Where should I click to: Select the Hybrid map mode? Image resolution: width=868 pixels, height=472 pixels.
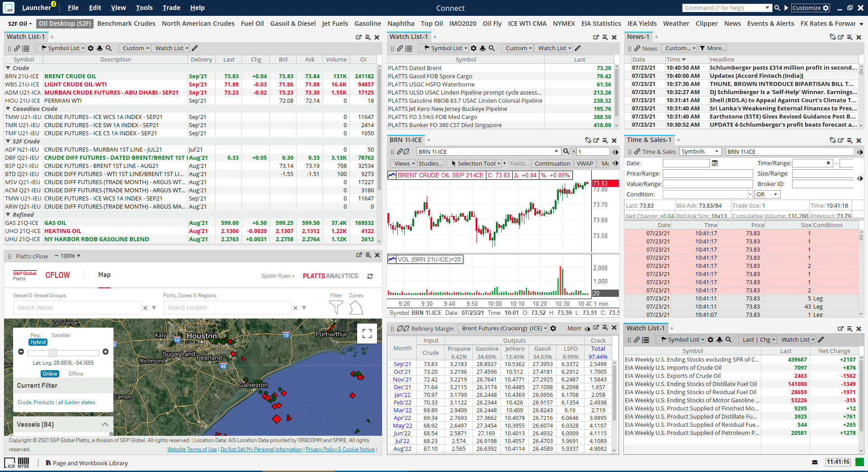tap(38, 342)
